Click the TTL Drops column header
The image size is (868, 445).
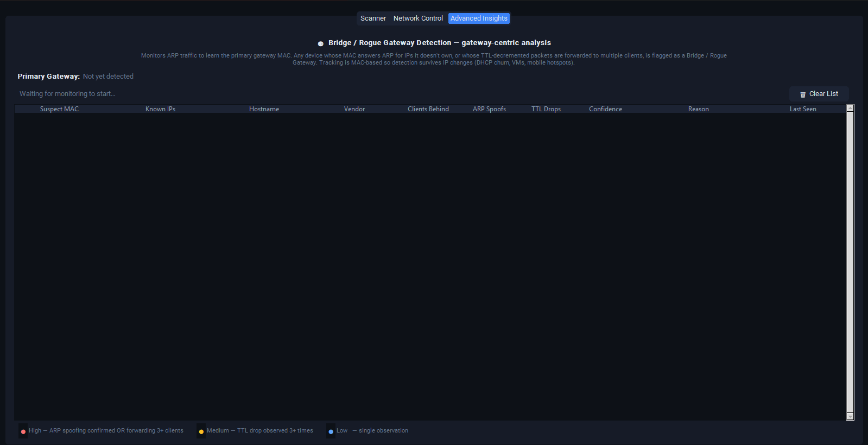click(546, 109)
